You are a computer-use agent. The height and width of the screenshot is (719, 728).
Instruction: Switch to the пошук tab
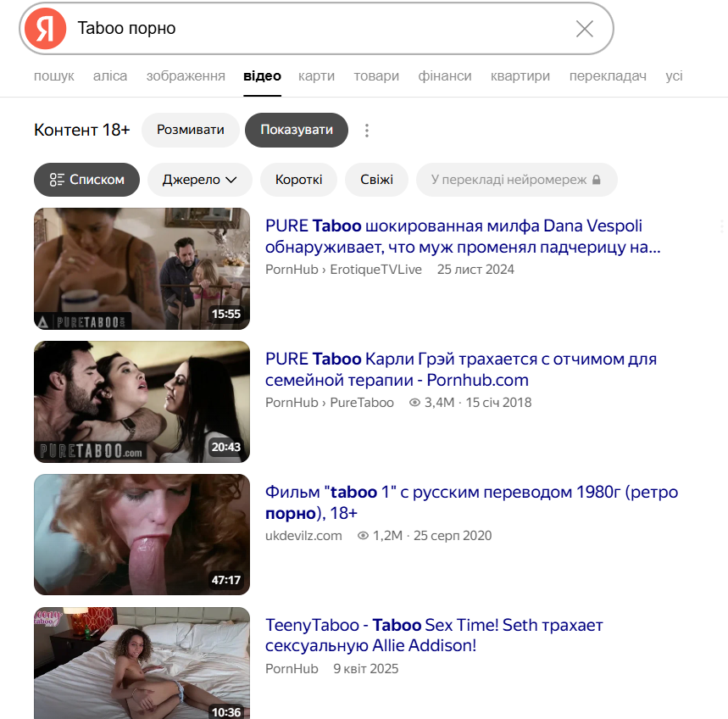[x=54, y=75]
